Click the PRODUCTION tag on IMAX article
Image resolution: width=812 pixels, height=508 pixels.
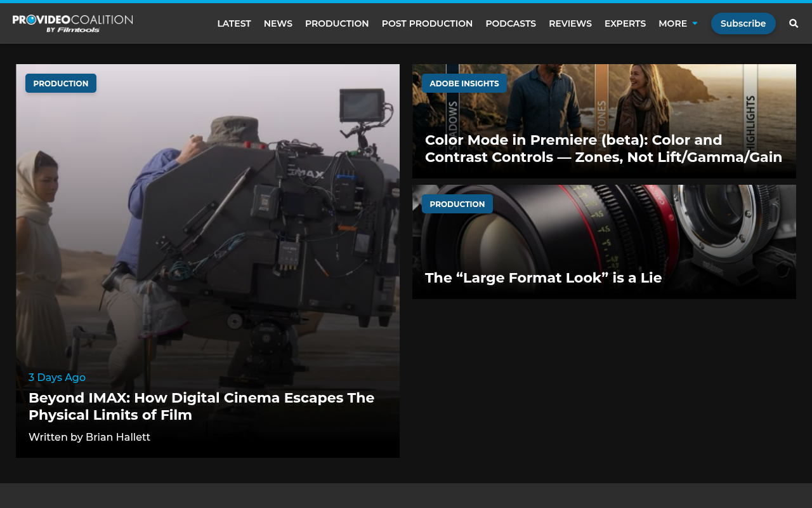(61, 83)
